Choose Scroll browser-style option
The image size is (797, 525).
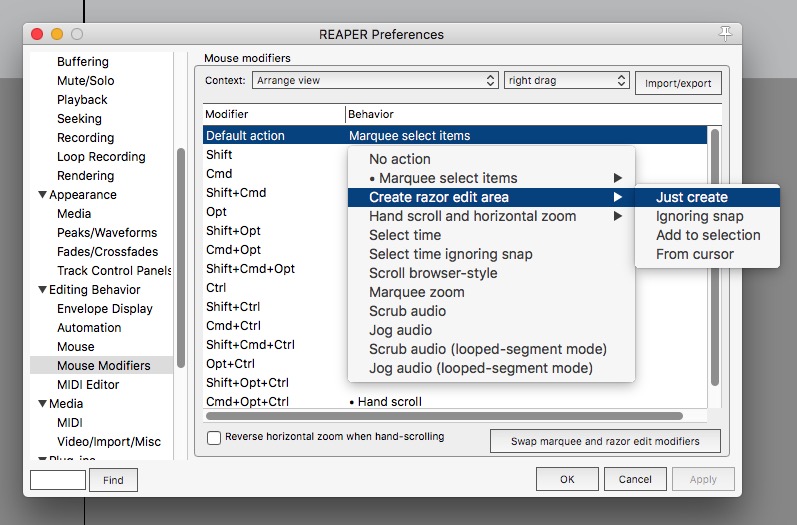(x=491, y=273)
